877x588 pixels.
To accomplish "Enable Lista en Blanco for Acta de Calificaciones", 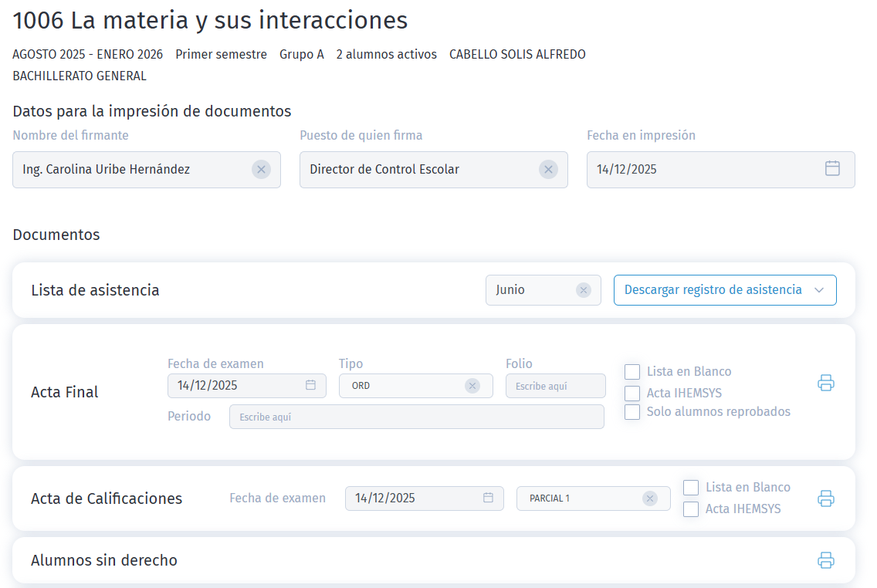I will click(x=691, y=488).
